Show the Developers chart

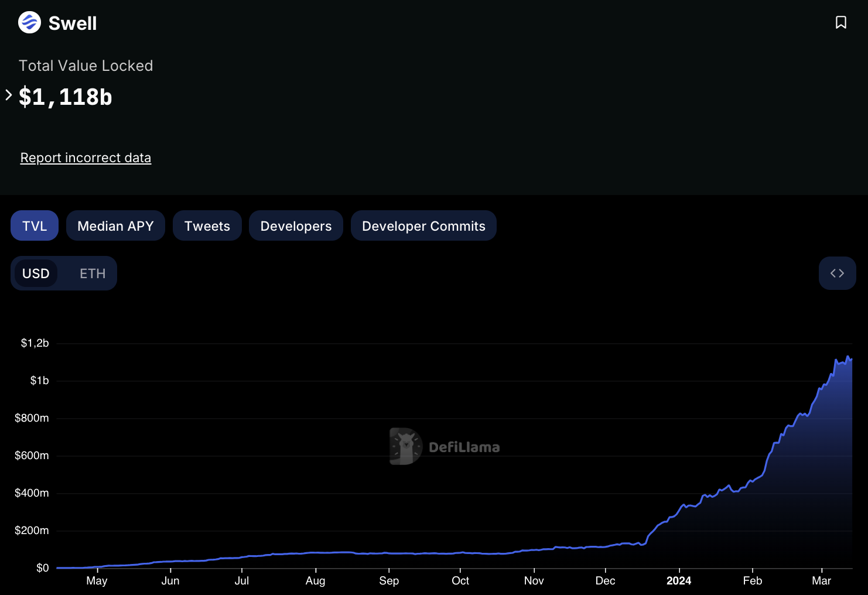pyautogui.click(x=296, y=225)
